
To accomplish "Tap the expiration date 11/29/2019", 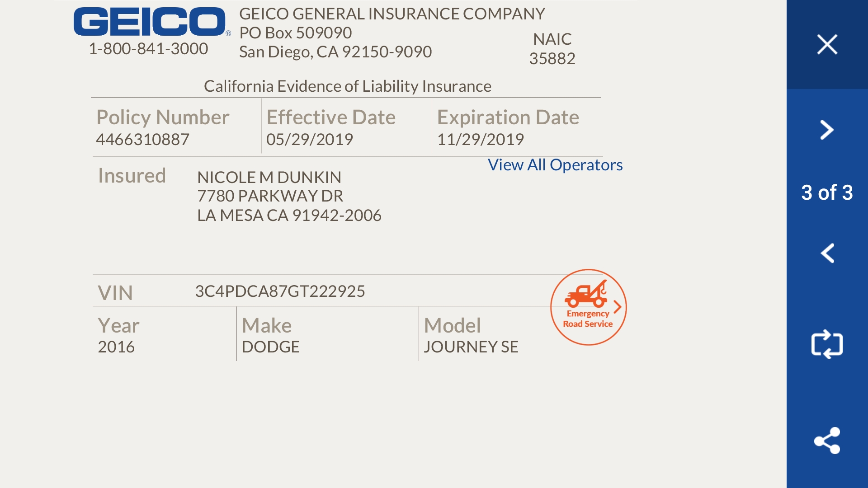I will click(480, 140).
